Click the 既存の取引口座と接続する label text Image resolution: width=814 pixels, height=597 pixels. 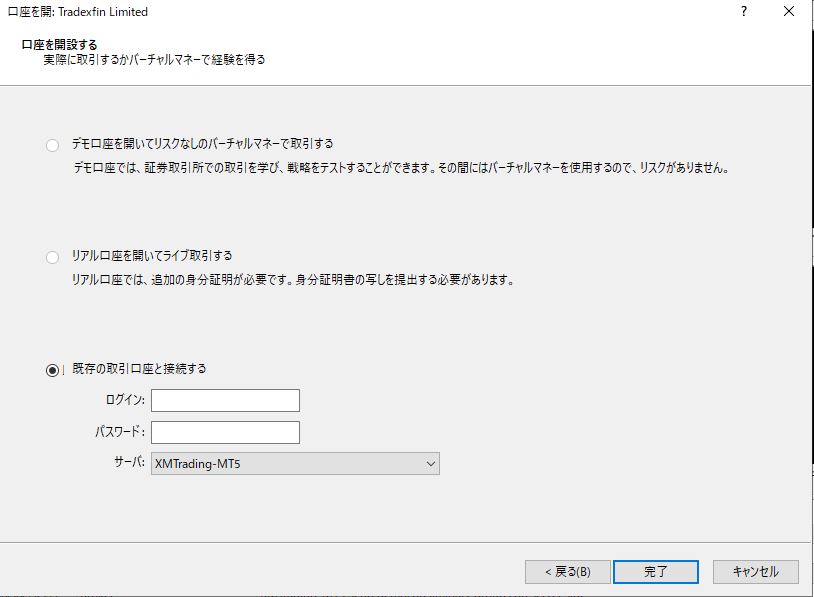139,369
